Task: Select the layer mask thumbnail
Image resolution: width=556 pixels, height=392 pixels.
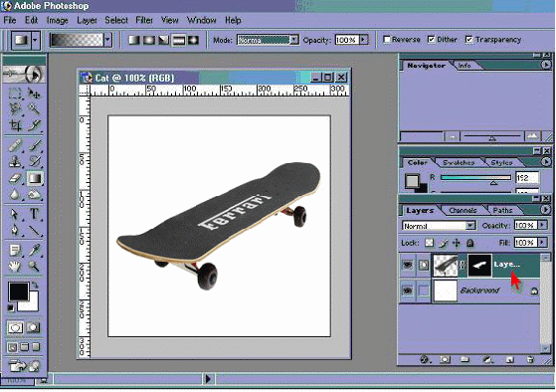Action: click(479, 265)
